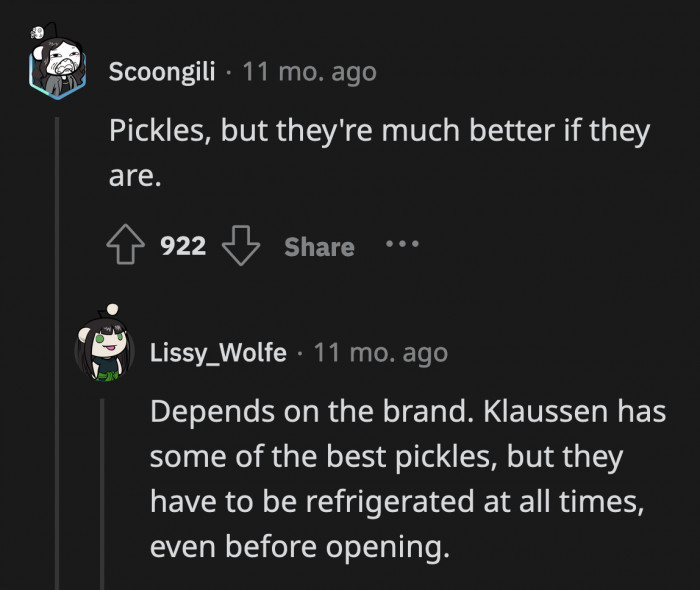Open Scoongili's profile from the username
The height and width of the screenshot is (590, 700).
(161, 72)
